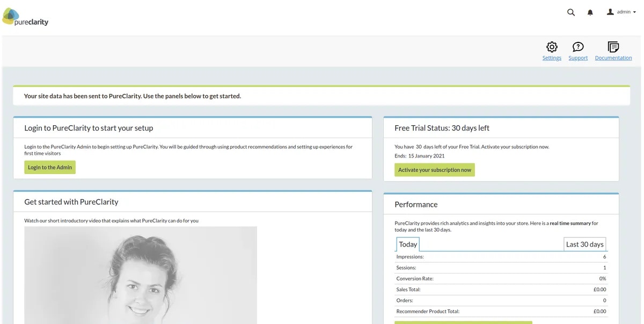Viewport: 644px width, 324px height.
Task: Select the Orders row label
Action: 404,300
